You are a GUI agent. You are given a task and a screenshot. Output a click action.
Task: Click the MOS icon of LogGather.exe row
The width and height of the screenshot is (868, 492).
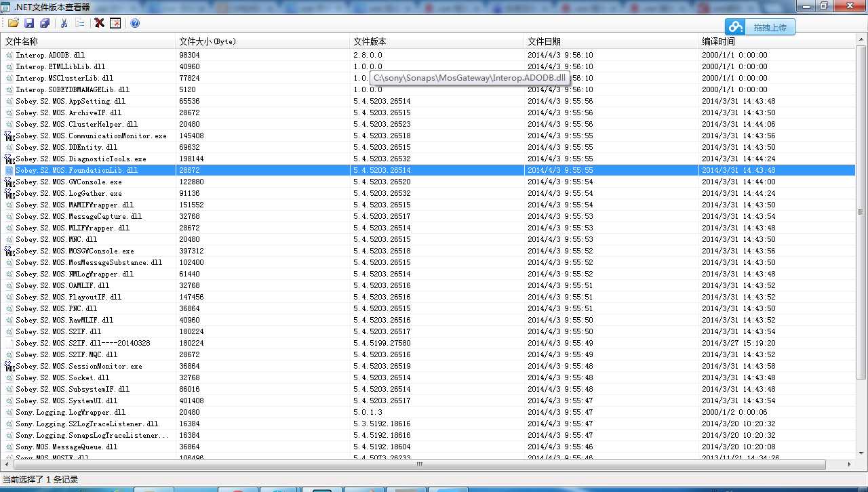(x=9, y=193)
